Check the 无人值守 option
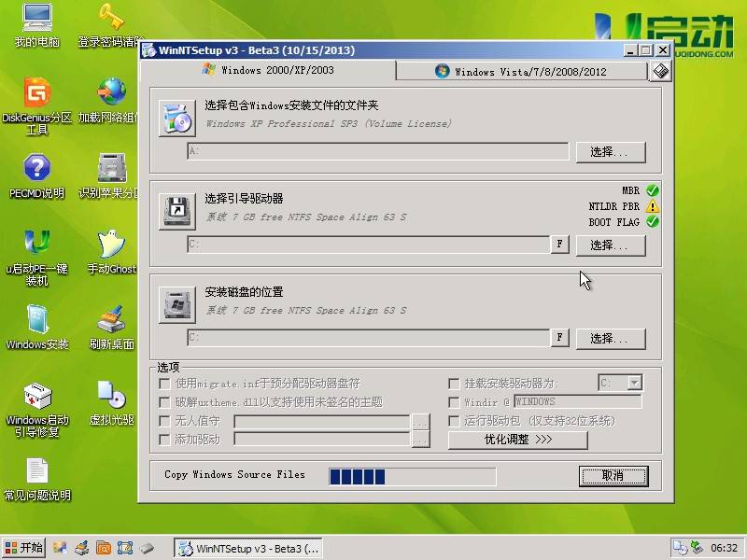The height and width of the screenshot is (560, 747). click(x=165, y=421)
